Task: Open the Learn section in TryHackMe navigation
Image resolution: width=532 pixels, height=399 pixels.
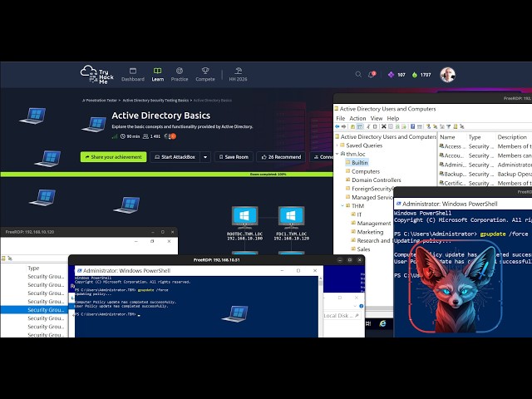Action: (157, 75)
